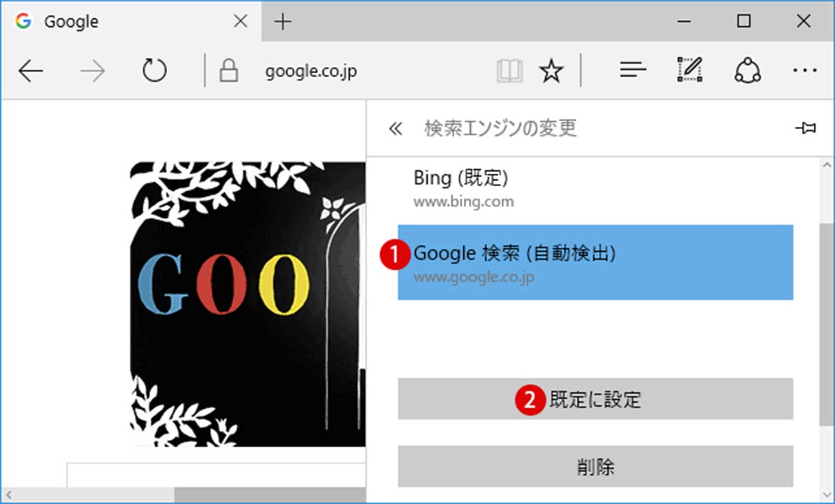Click the 削除 button

(595, 467)
